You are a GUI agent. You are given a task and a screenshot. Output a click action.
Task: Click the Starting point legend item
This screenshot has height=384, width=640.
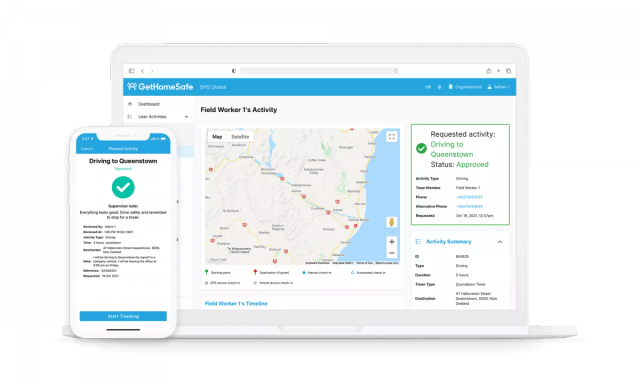click(x=218, y=273)
